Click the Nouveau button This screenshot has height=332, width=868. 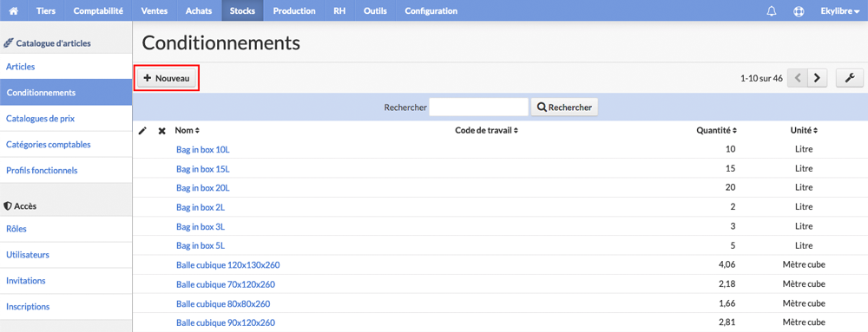[x=167, y=78]
